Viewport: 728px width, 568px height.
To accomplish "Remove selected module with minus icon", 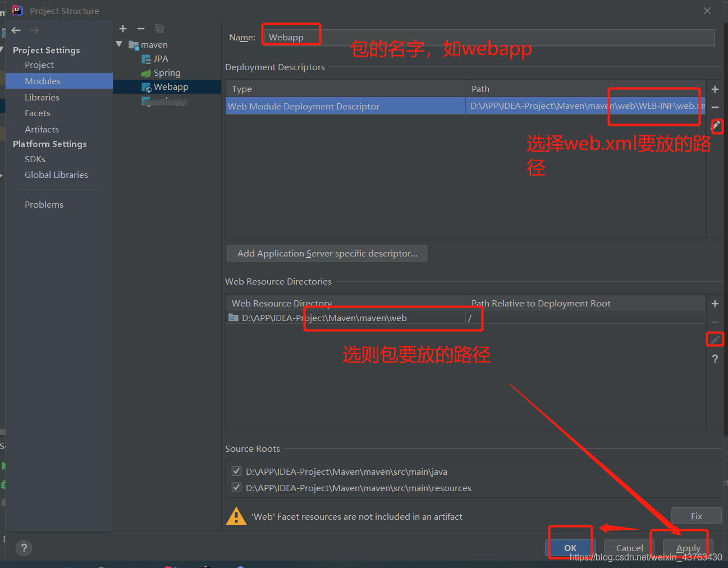I will tap(141, 29).
